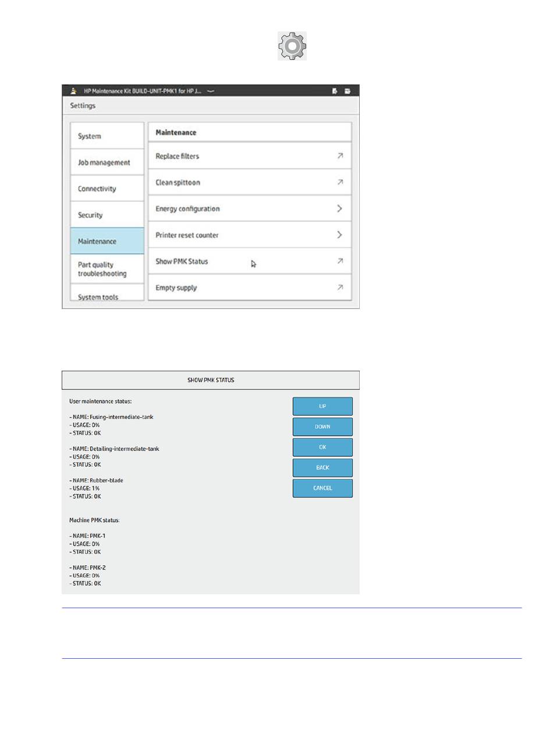The image size is (553, 756).
Task: Click the settings gear icon above the screens
Action: pos(292,46)
